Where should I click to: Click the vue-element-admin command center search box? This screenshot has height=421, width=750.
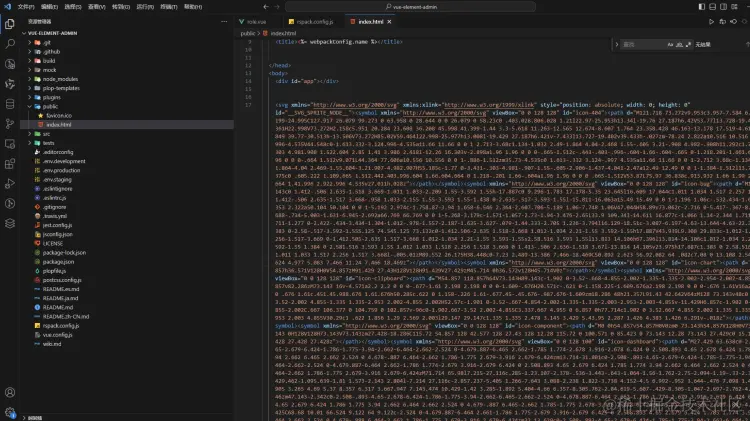tap(410, 7)
